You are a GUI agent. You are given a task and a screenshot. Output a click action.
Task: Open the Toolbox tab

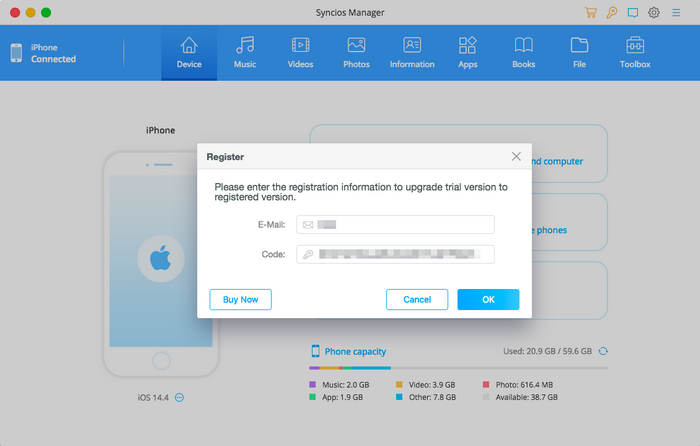[x=635, y=53]
